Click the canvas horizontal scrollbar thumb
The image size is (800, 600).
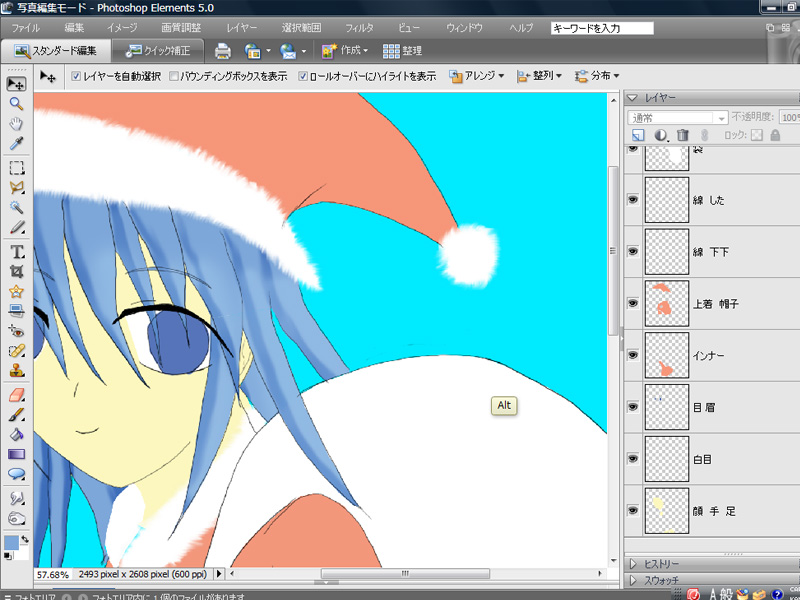[x=405, y=573]
